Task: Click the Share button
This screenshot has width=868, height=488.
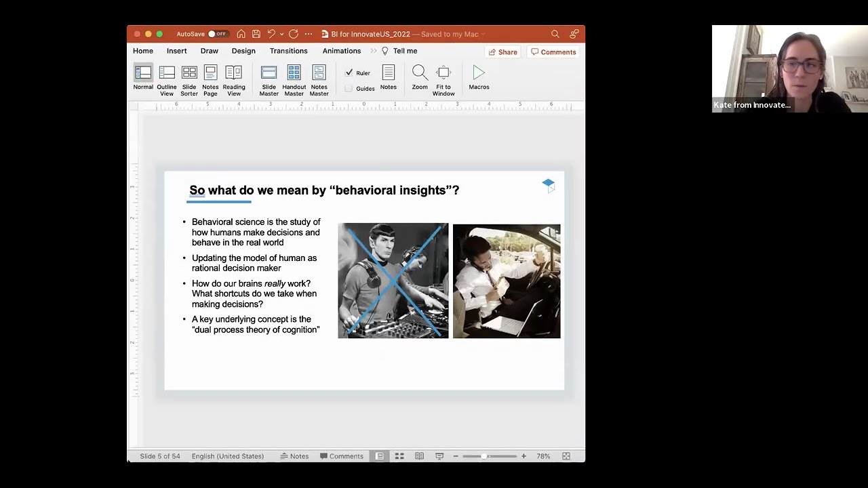Action: [502, 52]
